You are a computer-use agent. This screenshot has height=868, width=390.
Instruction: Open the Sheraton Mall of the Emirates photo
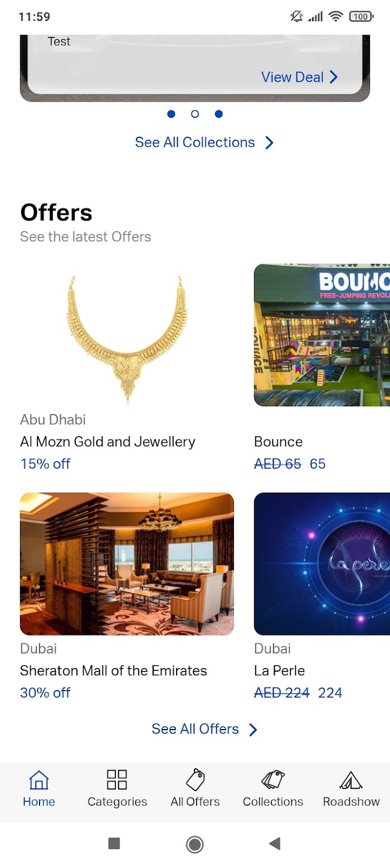click(127, 564)
